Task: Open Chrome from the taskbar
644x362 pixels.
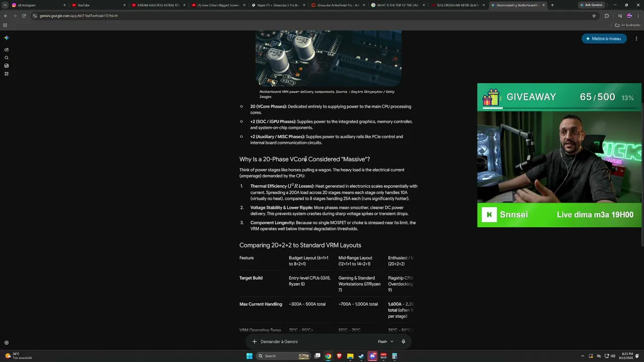Action: point(328,356)
